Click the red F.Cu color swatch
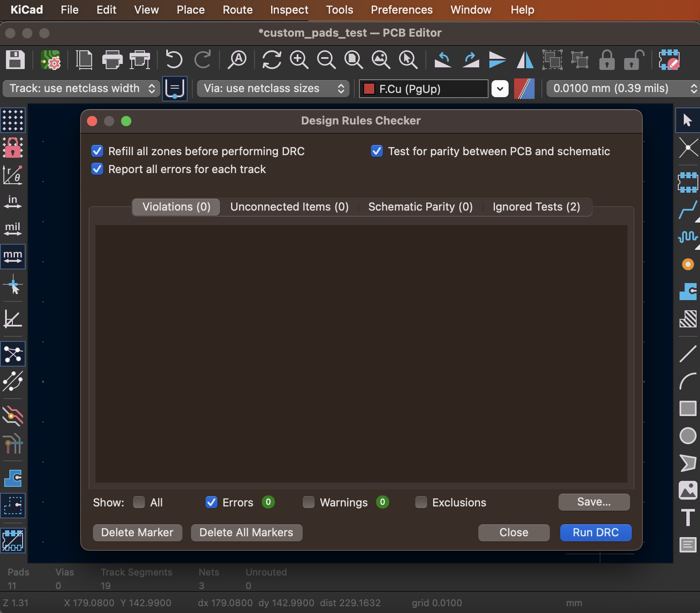 tap(369, 89)
